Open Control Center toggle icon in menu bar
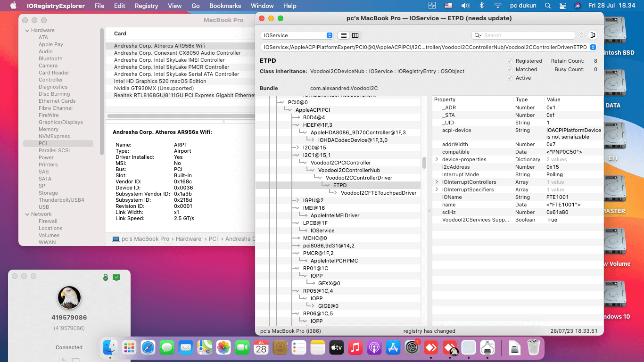The image size is (644, 362). (562, 6)
